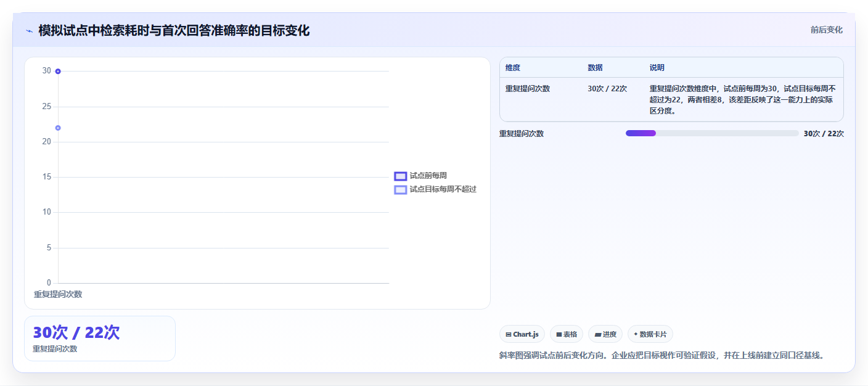Click the 重复提问次数 cell in the table
The image size is (868, 386).
coord(528,89)
